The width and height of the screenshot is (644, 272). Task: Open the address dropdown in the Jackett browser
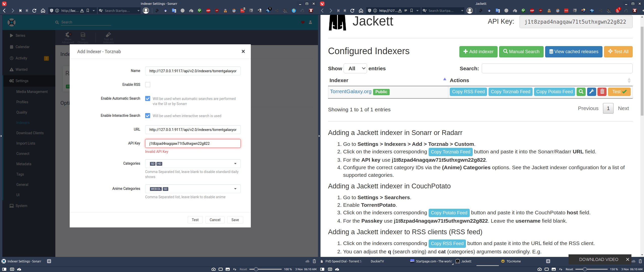pyautogui.click(x=417, y=11)
